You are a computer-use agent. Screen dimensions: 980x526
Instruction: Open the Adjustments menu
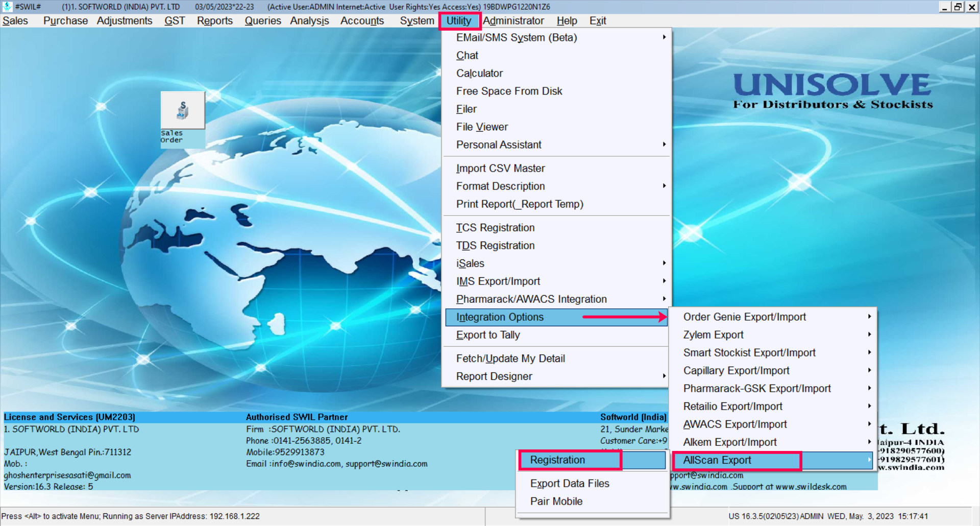(125, 21)
